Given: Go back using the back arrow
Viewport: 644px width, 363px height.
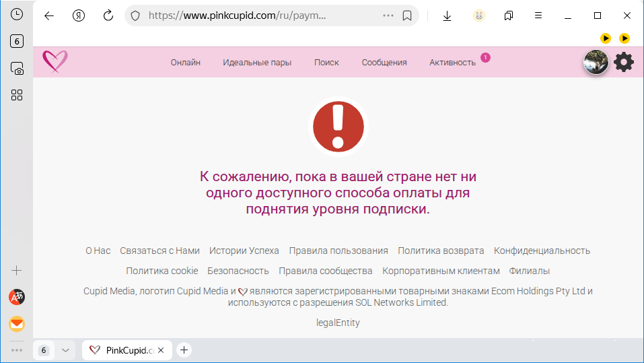Looking at the screenshot, I should [49, 15].
